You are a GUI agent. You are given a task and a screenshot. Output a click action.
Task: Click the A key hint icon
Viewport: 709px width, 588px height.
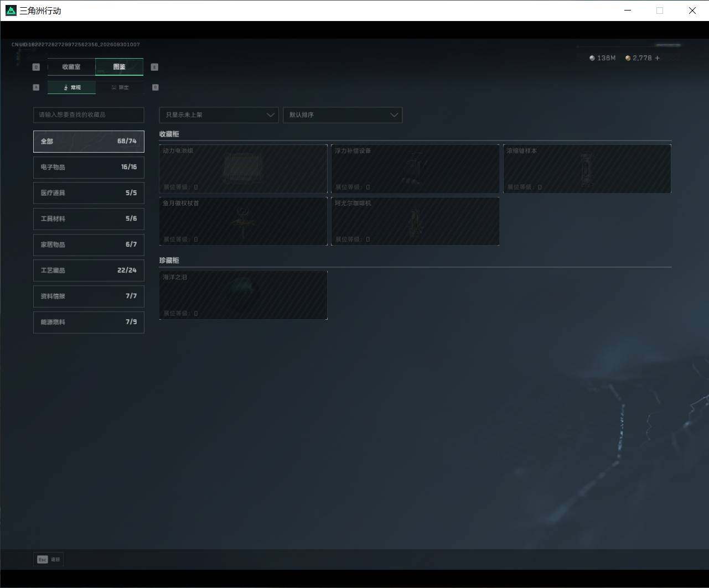coord(36,87)
